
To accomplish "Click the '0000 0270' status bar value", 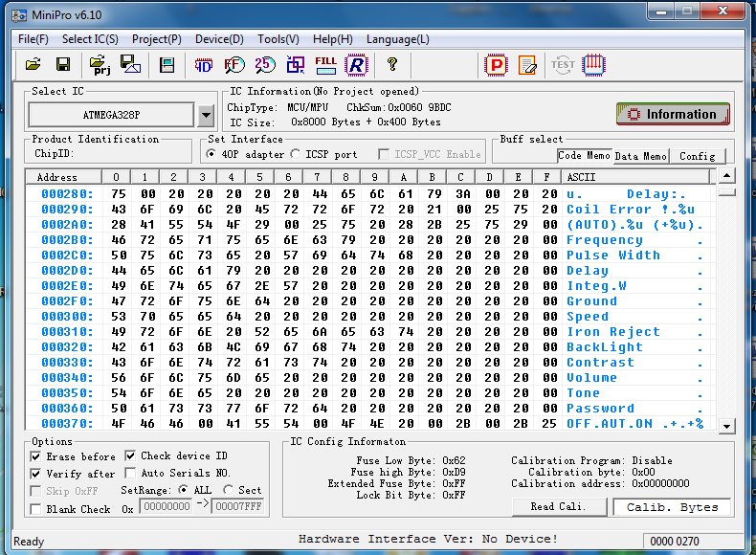I will [x=674, y=542].
